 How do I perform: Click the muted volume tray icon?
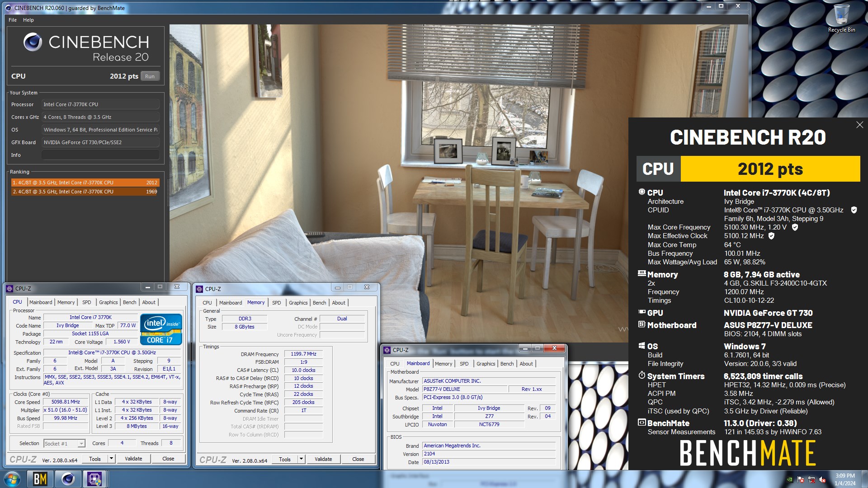(x=822, y=479)
